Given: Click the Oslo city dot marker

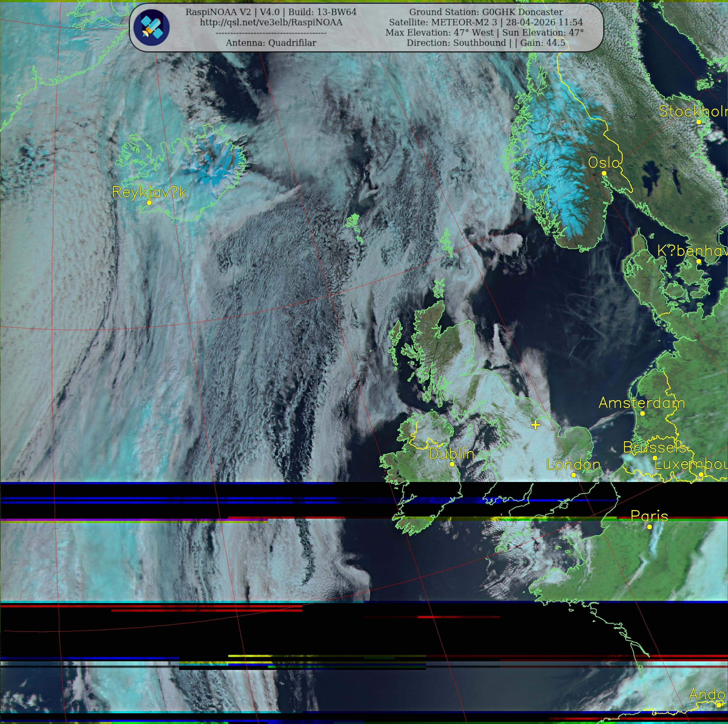Looking at the screenshot, I should pyautogui.click(x=604, y=173).
